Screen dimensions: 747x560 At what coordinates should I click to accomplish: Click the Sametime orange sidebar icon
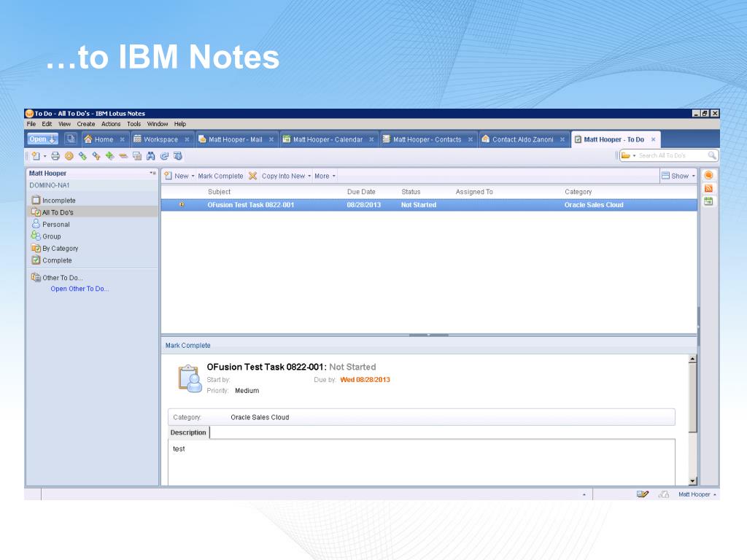[708, 175]
